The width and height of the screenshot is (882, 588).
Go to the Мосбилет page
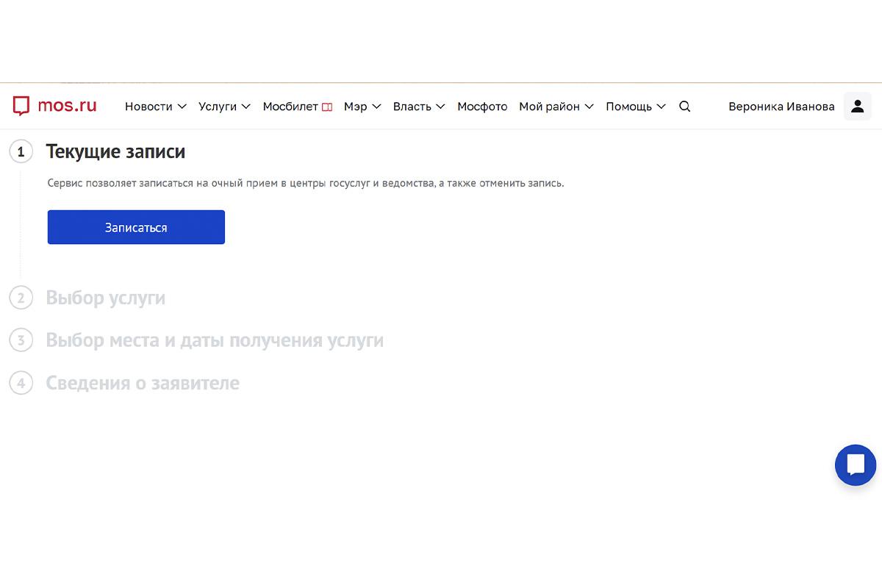tap(297, 107)
